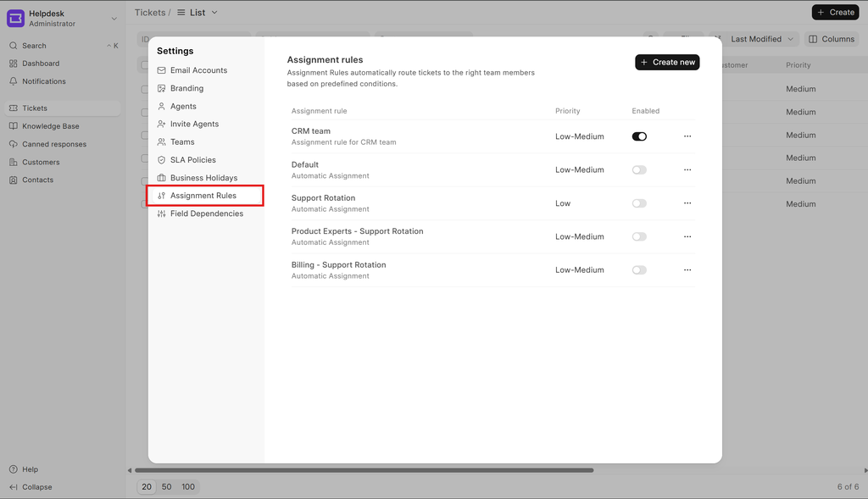Screen dimensions: 868x499
Task: Disable the CRM team assignment rule
Action: pos(639,136)
